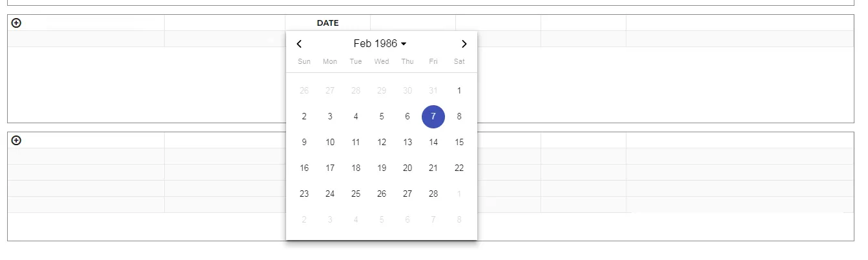Advance to next month with right chevron
This screenshot has height=260, width=868.
pos(464,44)
